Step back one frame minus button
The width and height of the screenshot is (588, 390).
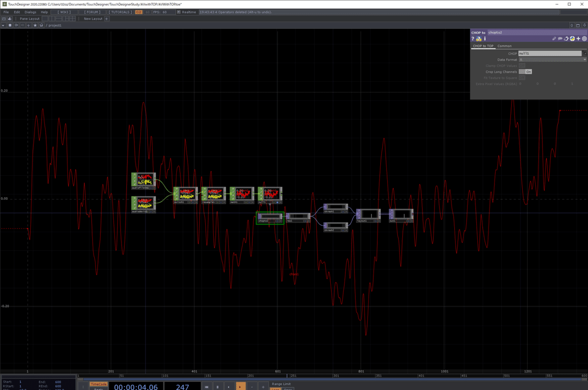[252, 387]
